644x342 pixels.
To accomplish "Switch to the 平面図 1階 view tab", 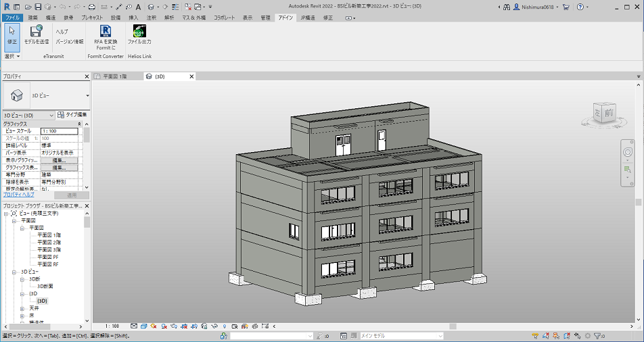I will click(x=114, y=76).
